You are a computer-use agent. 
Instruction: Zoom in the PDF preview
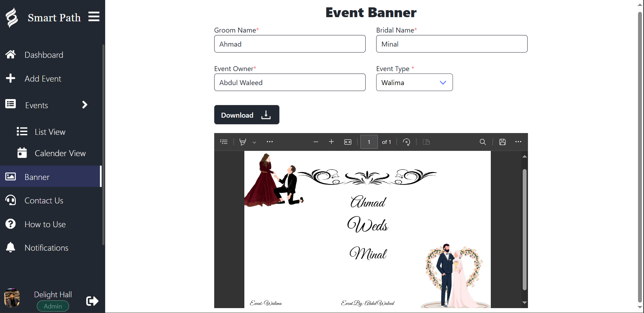(x=331, y=142)
